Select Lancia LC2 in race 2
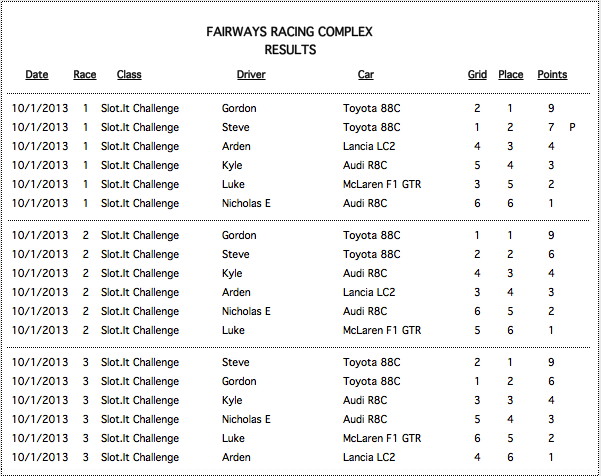 (x=369, y=292)
